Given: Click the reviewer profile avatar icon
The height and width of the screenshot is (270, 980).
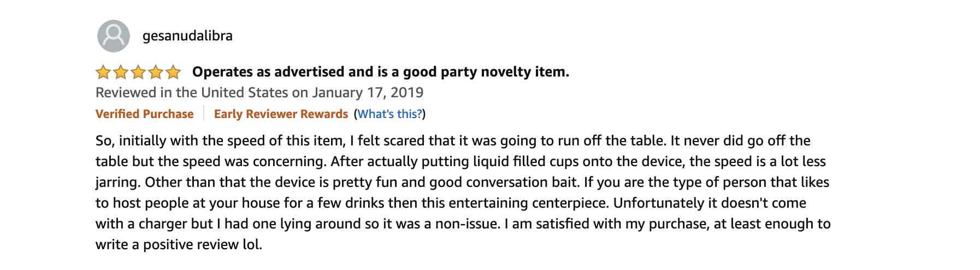Looking at the screenshot, I should tap(114, 36).
